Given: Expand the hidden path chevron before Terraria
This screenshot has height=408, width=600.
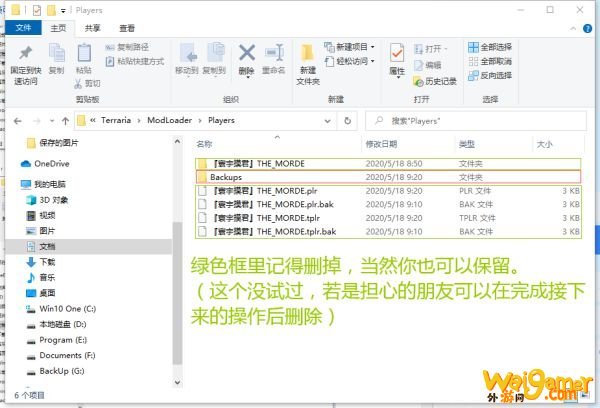Looking at the screenshot, I should (x=93, y=121).
